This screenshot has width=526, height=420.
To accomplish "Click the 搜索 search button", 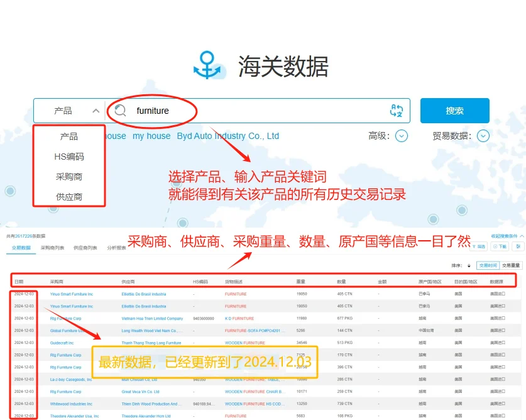I will (x=454, y=110).
